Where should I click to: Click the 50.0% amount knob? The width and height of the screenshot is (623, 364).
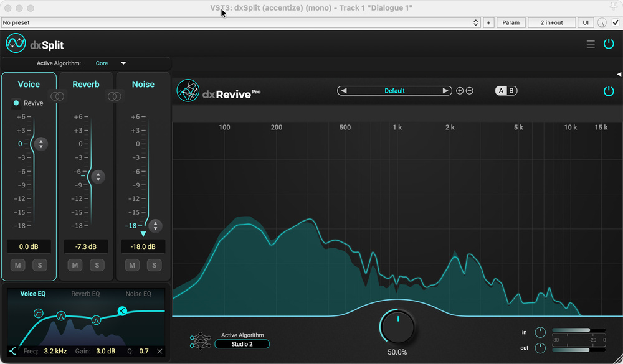coord(397,327)
